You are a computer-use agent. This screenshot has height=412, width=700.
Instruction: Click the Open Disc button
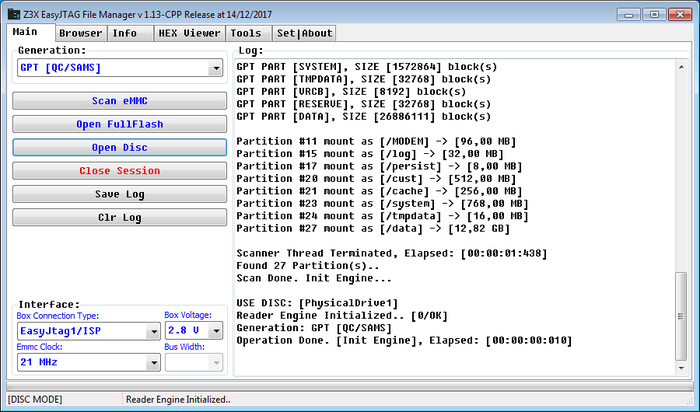coord(119,147)
